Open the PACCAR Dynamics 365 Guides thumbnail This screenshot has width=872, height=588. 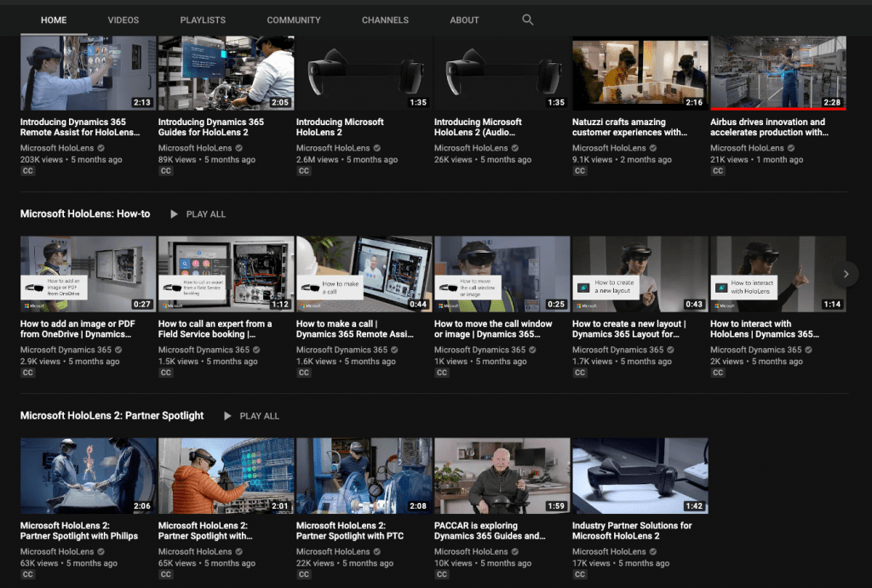tap(502, 476)
